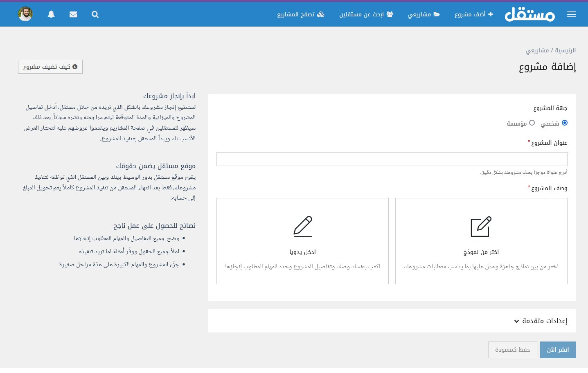Open أضف مشروع in the navbar

(473, 14)
